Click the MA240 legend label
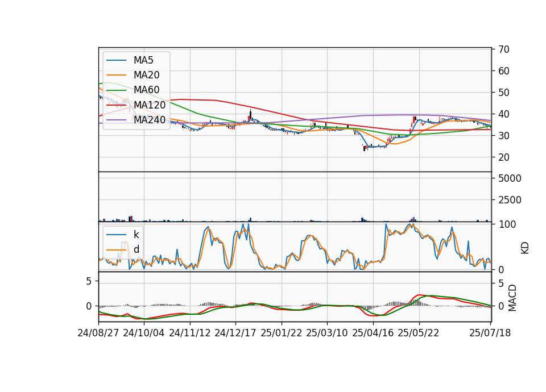This screenshot has height=392, width=546. (x=150, y=120)
